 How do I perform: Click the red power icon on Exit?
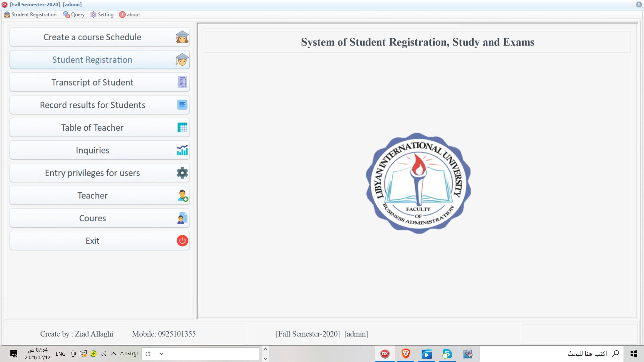tap(182, 241)
